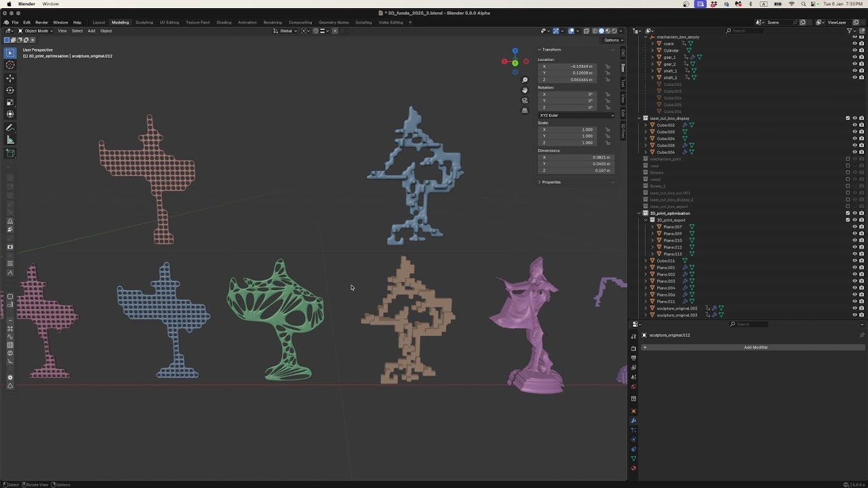The image size is (868, 488).
Task: Pick the Annotate pencil tool
Action: (10, 128)
